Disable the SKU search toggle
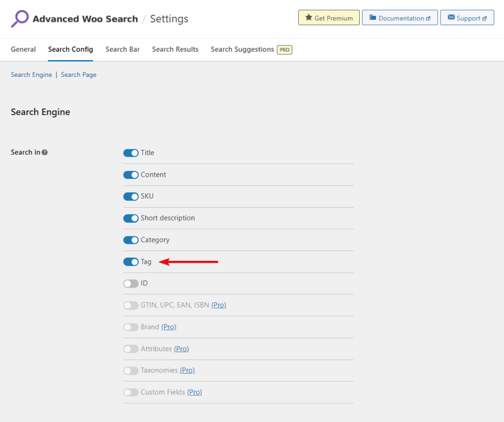This screenshot has height=422, width=504. pos(130,196)
